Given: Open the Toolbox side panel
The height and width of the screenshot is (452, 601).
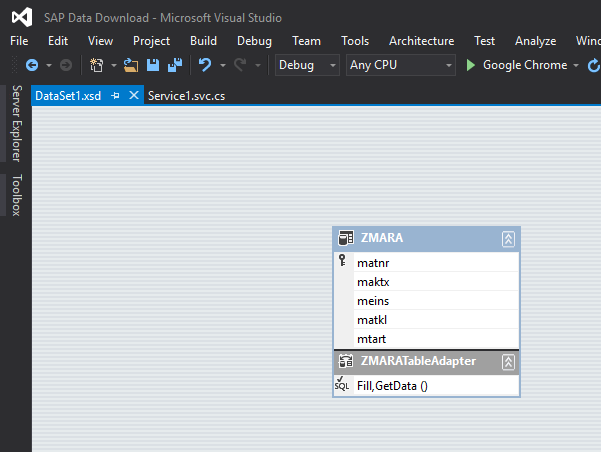Looking at the screenshot, I should (x=16, y=195).
